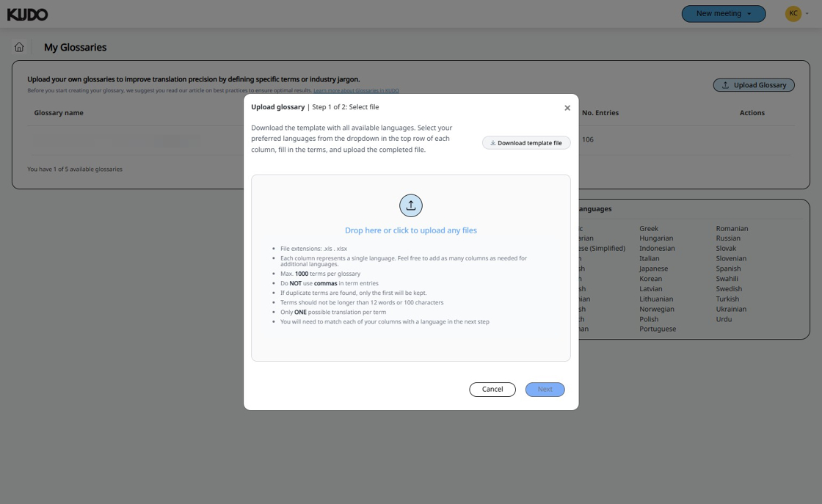
Task: Select Portuguese in the languages list
Action: click(658, 329)
